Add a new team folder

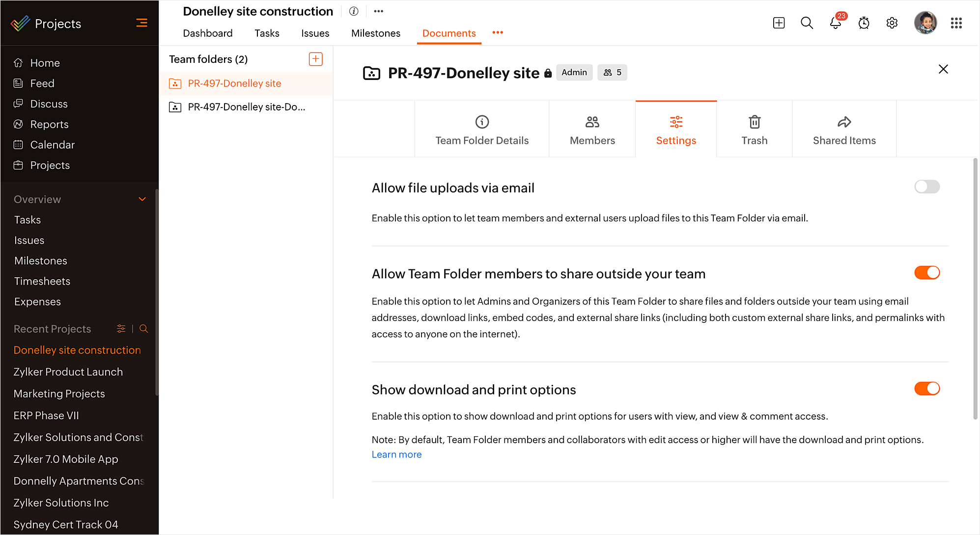315,59
